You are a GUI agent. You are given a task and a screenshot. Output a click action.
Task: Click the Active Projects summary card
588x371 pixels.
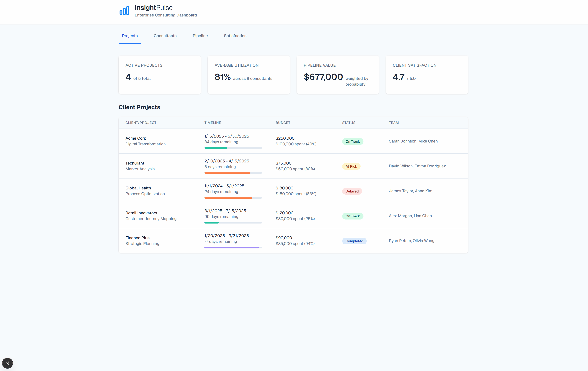click(x=159, y=75)
